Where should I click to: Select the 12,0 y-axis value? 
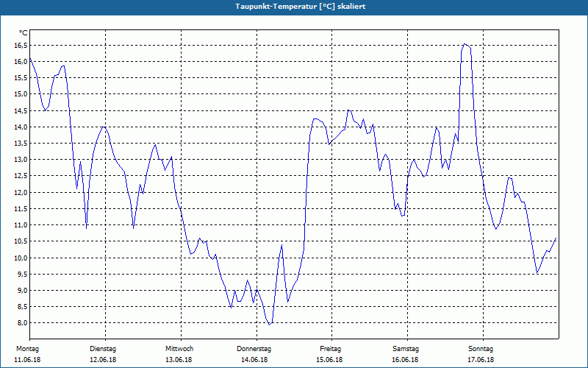pyautogui.click(x=21, y=193)
